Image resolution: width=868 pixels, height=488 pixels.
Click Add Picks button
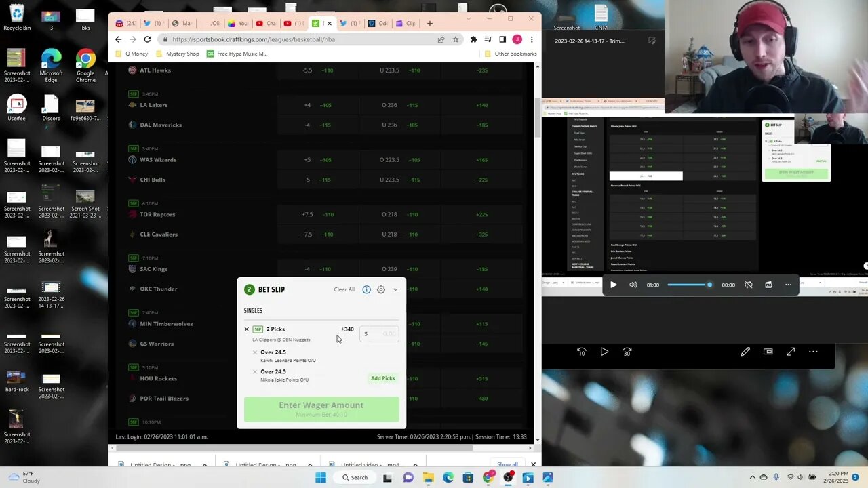pyautogui.click(x=382, y=378)
